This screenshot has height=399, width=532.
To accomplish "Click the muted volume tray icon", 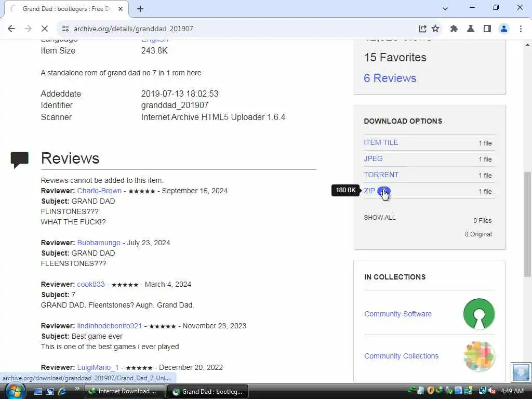I will pos(492,391).
